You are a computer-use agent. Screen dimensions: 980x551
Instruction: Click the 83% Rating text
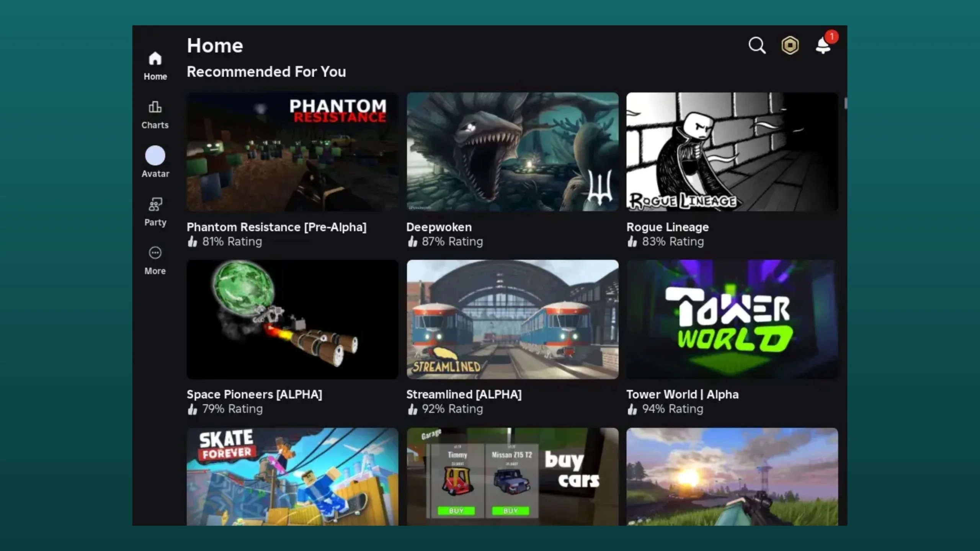(673, 241)
